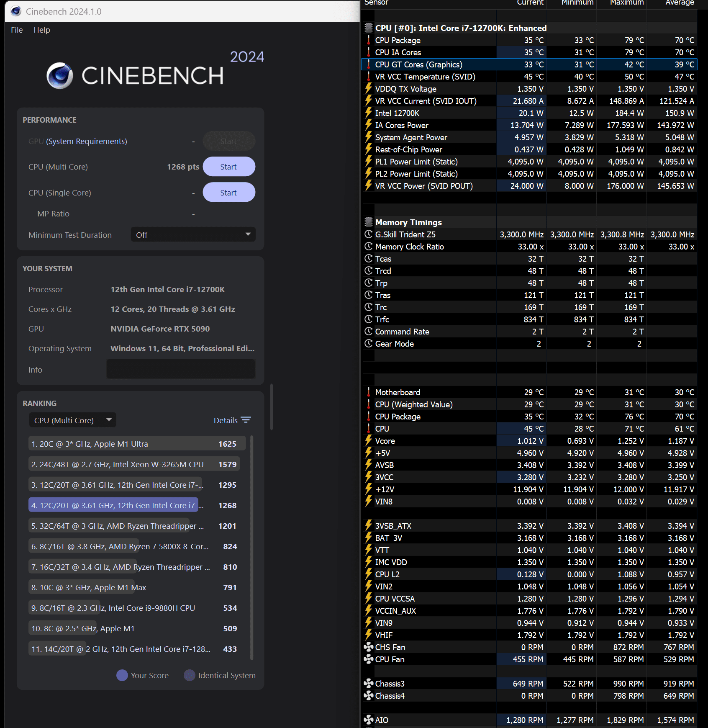Click the Details link in Ranking
The height and width of the screenshot is (728, 708).
[x=226, y=420]
